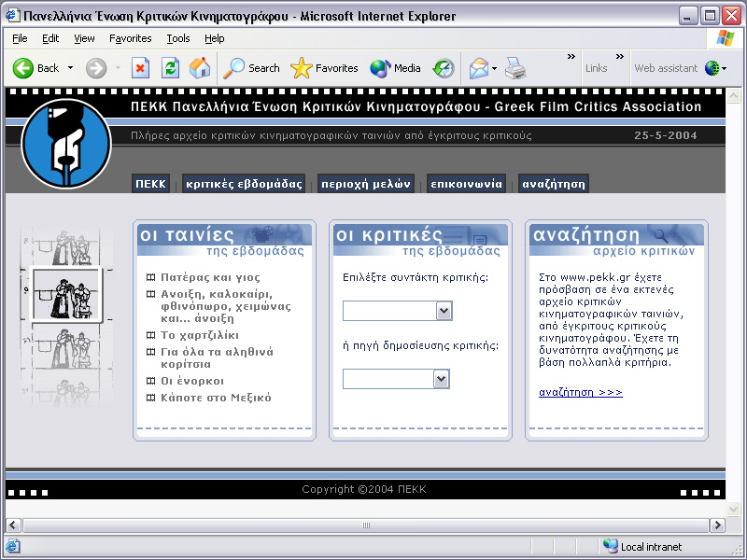The height and width of the screenshot is (560, 747).
Task: Click the 25-5-2004 date text
Action: [x=665, y=135]
